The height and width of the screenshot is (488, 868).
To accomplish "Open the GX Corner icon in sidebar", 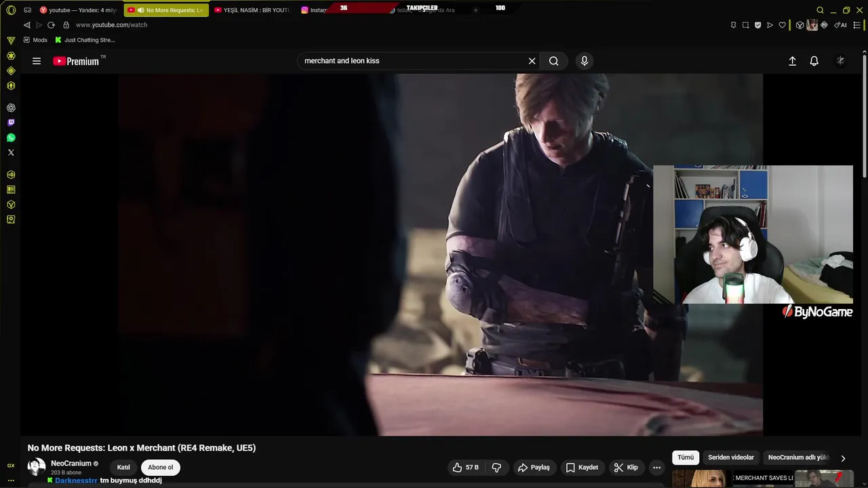I will coord(11,40).
